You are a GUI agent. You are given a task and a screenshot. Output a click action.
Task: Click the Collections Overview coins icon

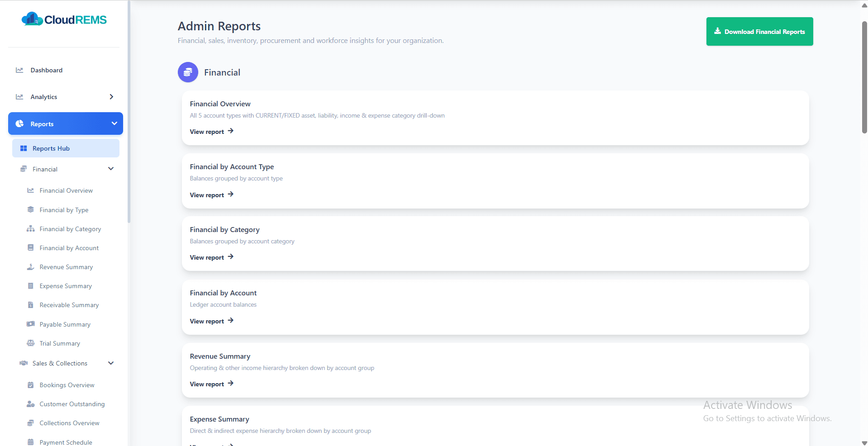30,423
